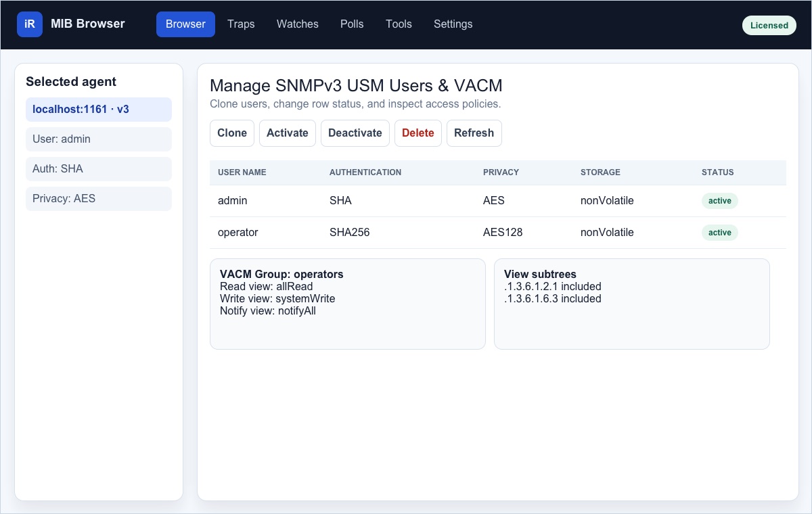Click the 'View subtrees' heading

(540, 275)
